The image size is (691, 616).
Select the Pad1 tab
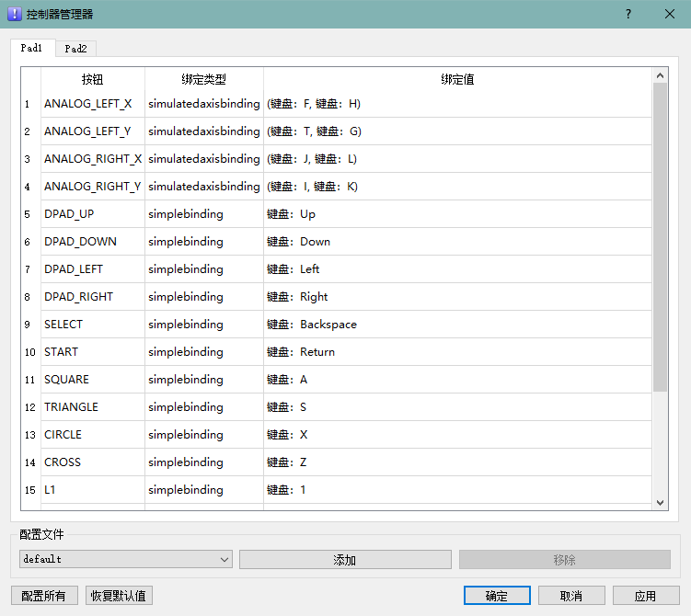32,48
